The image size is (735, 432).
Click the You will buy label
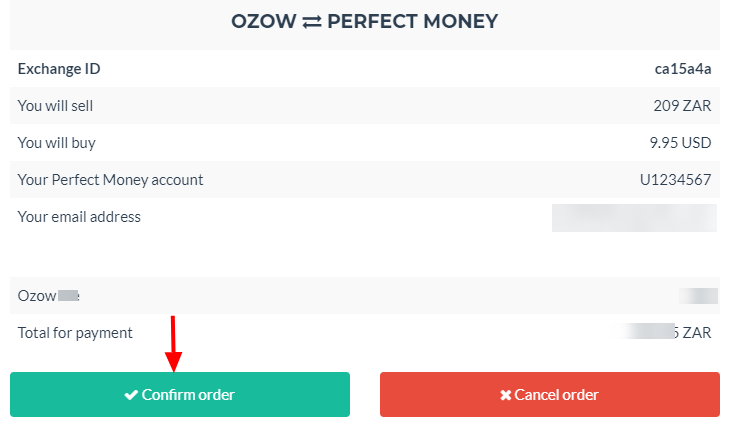point(57,142)
